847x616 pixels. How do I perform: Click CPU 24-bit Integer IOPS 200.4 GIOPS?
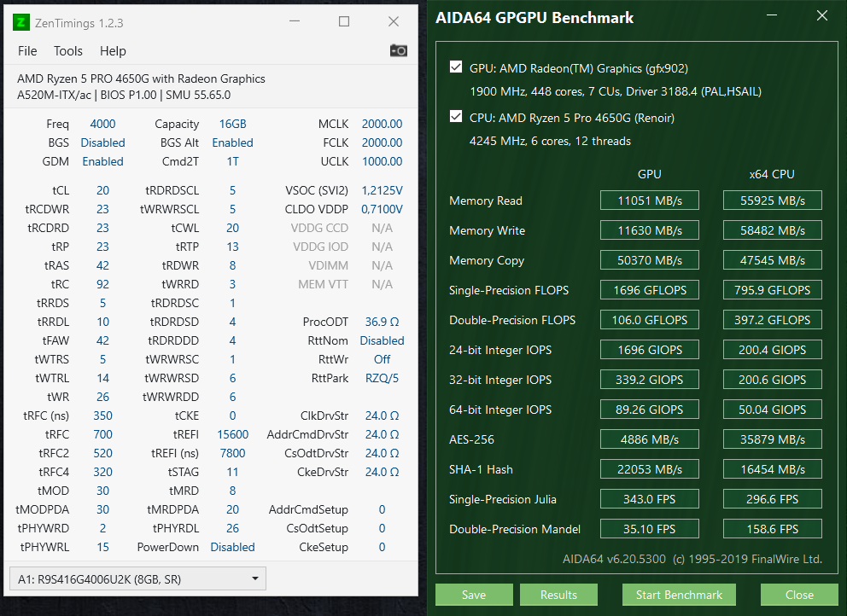pyautogui.click(x=773, y=350)
